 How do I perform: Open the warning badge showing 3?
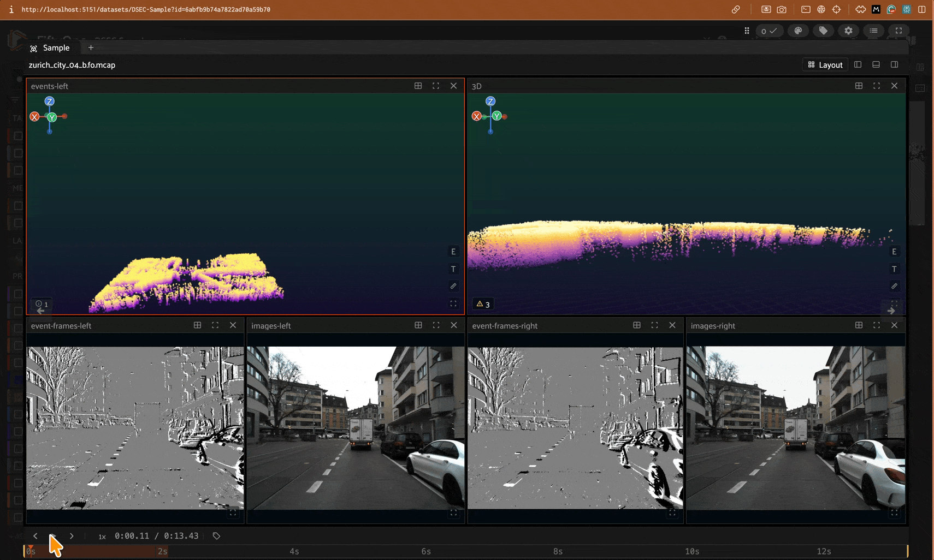483,304
